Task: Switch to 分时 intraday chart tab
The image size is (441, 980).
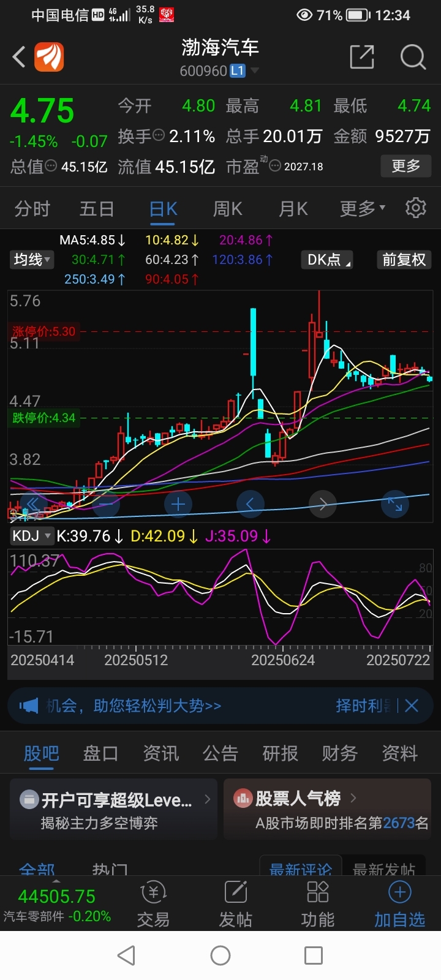Action: 32,209
